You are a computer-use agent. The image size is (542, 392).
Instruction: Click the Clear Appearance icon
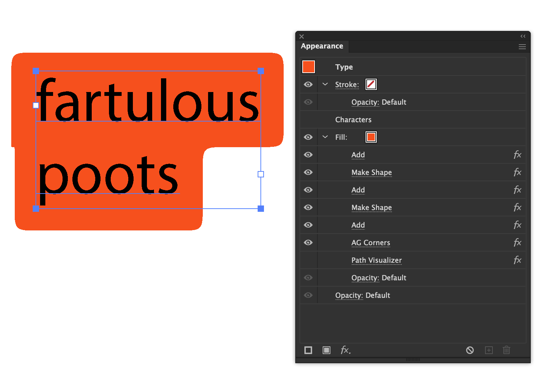click(470, 350)
